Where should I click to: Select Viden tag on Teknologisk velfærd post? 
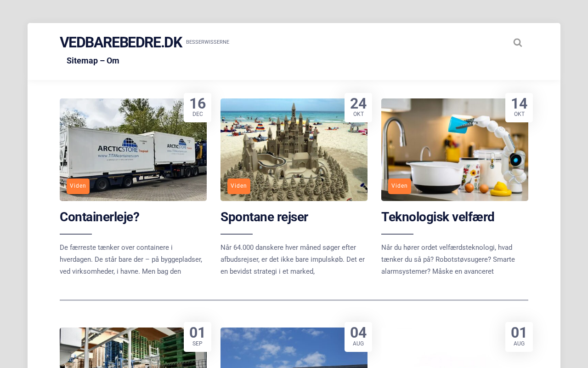click(400, 186)
